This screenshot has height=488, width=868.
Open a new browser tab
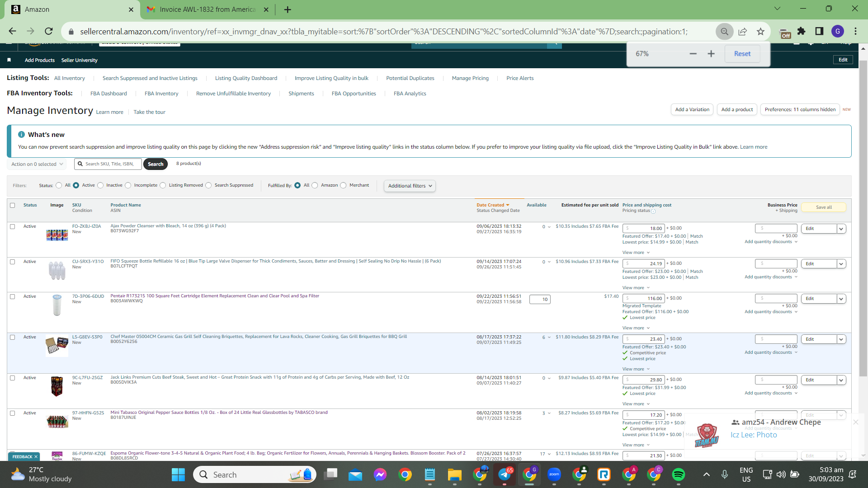coord(288,9)
